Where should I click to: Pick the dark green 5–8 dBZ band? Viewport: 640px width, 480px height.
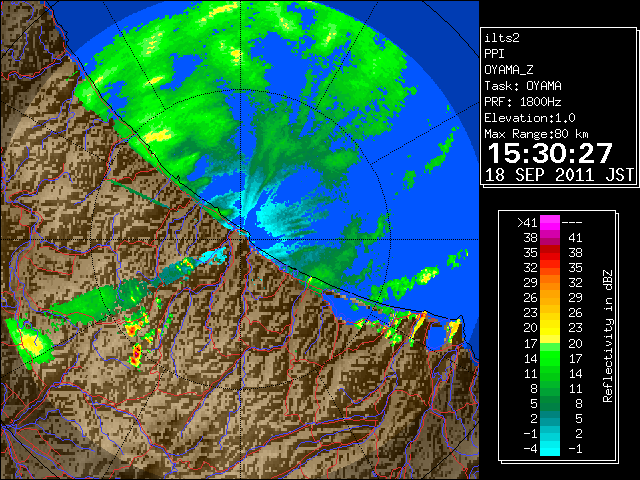tap(550, 404)
